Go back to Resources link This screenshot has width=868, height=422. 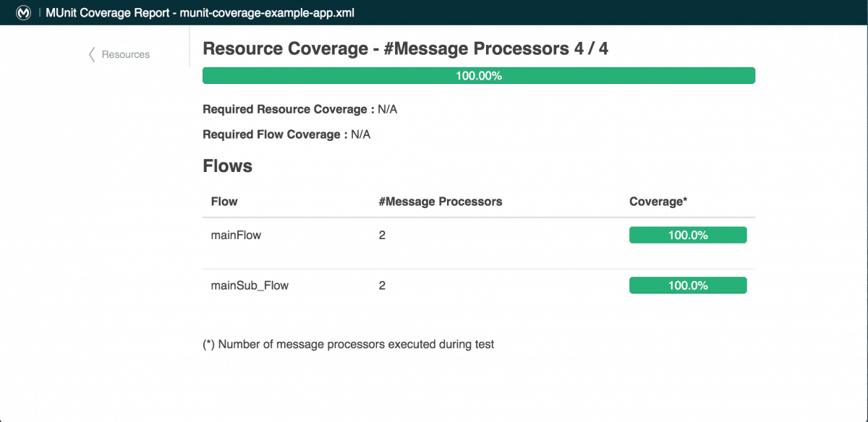click(x=126, y=54)
